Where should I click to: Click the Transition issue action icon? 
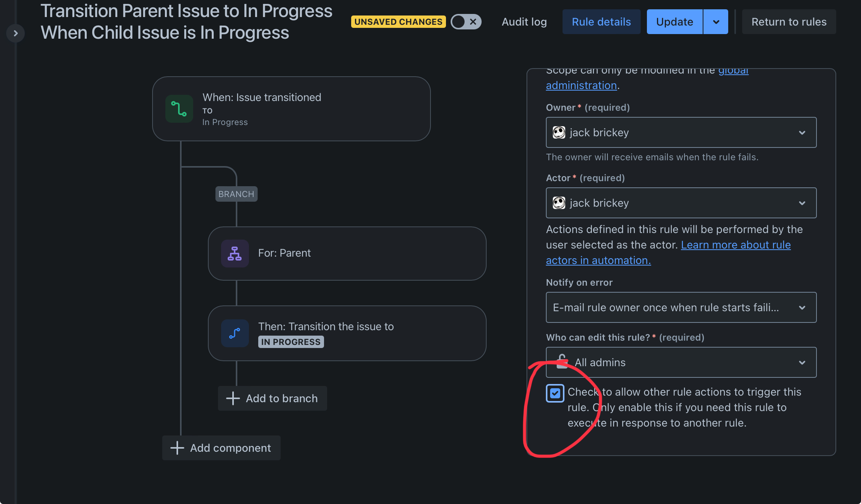(x=235, y=333)
